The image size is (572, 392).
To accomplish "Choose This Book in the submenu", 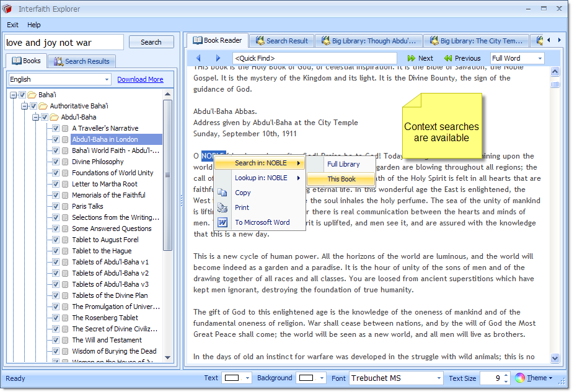I will pyautogui.click(x=341, y=179).
